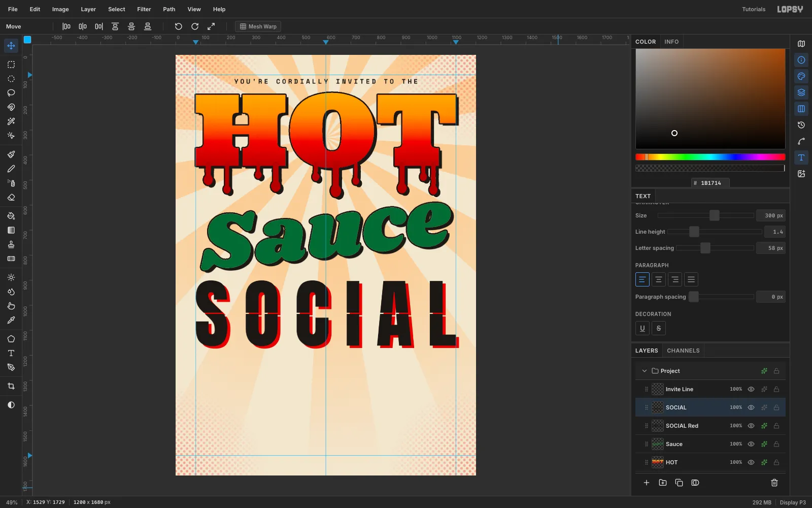The width and height of the screenshot is (812, 508).
Task: Set paragraph alignment to justify
Action: coord(691,279)
